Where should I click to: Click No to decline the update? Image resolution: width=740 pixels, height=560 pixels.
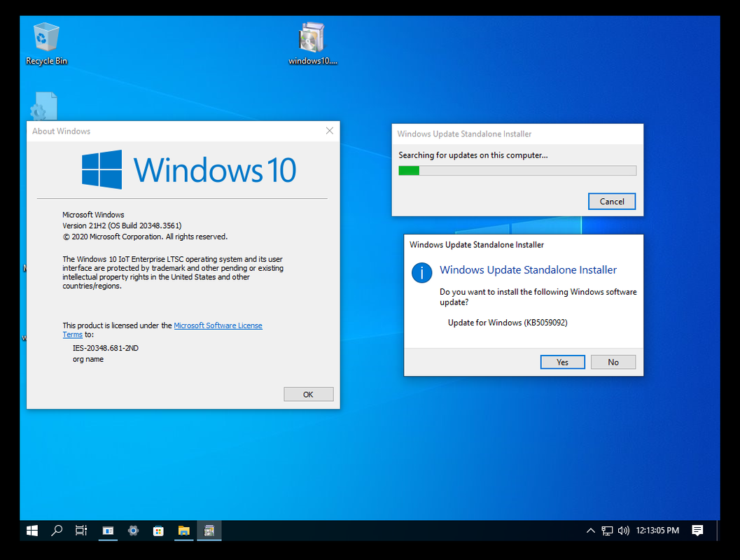(613, 362)
